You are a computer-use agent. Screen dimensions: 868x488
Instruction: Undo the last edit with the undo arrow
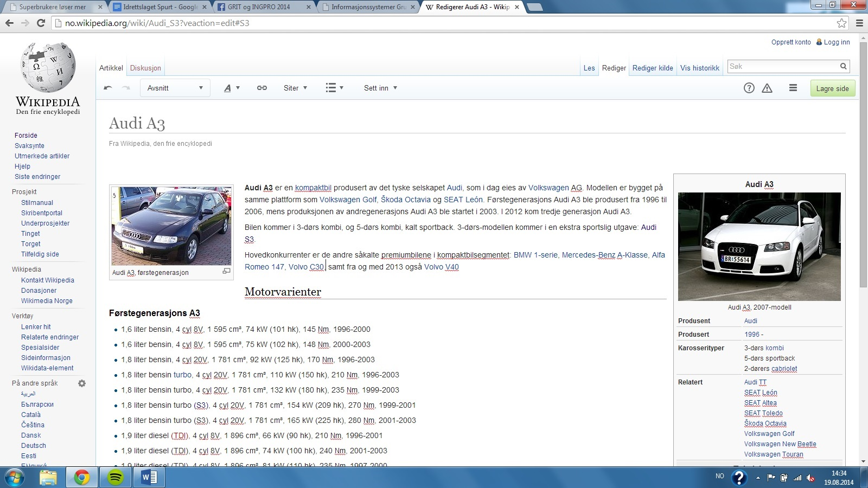tap(108, 88)
